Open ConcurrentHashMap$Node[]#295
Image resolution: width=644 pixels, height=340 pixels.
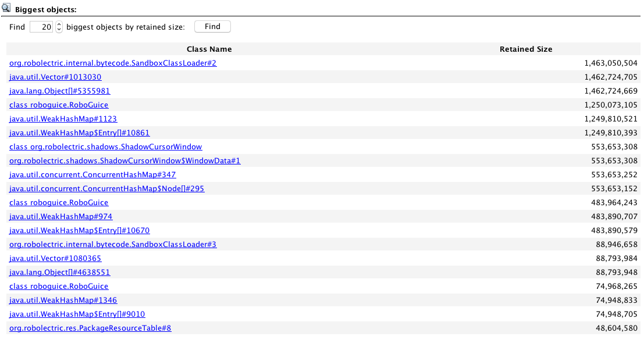[106, 188]
